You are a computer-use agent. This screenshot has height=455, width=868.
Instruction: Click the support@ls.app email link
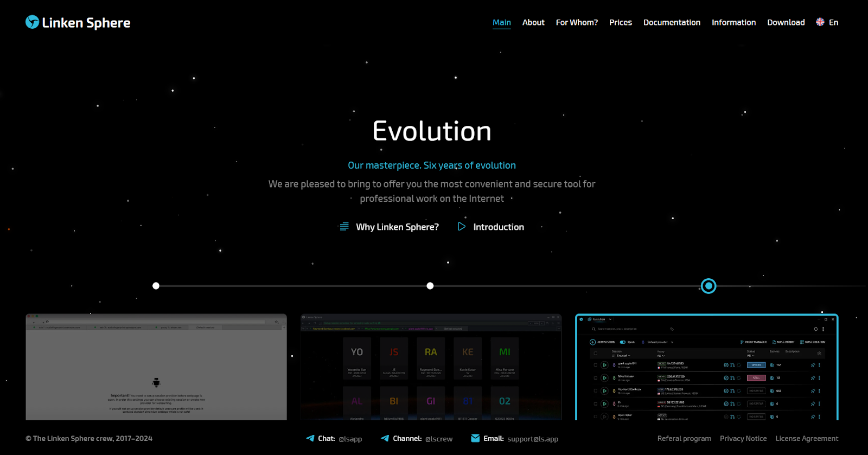pos(533,439)
